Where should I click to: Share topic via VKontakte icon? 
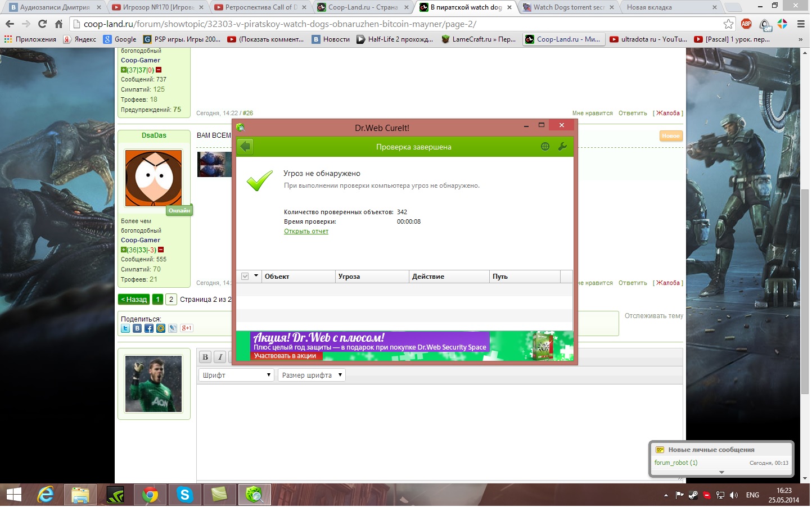click(x=137, y=328)
